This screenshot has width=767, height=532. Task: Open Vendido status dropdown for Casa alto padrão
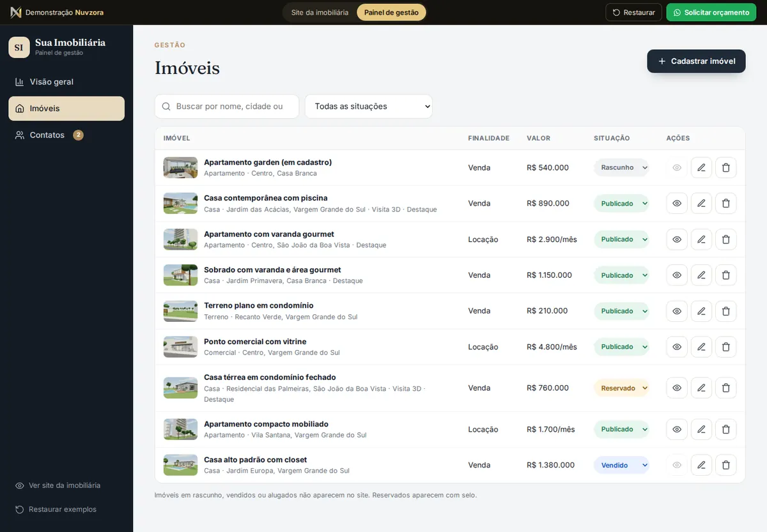tap(621, 465)
